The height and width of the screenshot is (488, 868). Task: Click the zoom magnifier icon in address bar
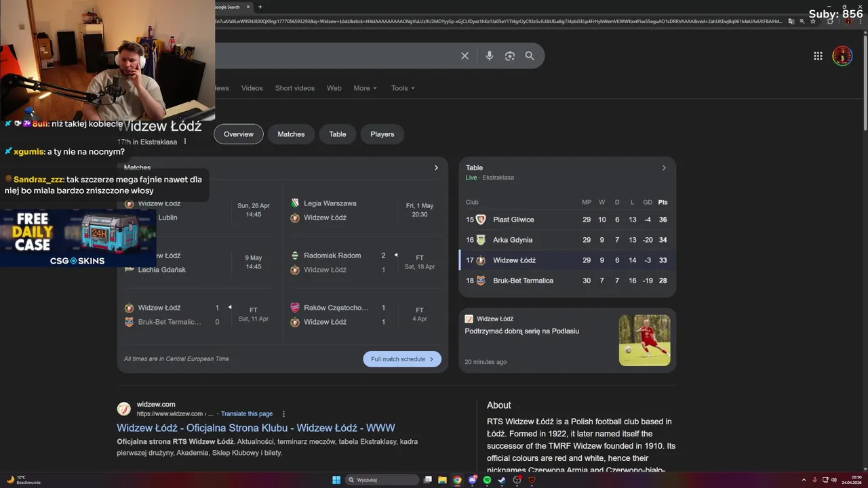(802, 21)
